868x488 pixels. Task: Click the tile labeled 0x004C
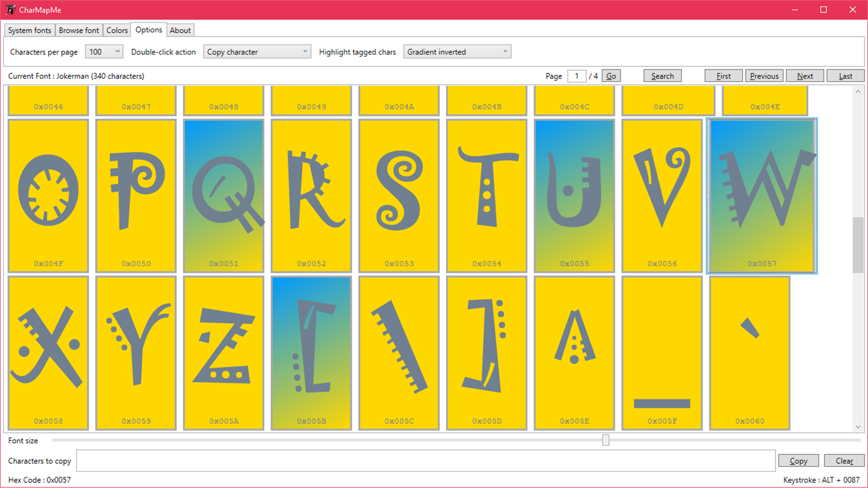pyautogui.click(x=575, y=101)
